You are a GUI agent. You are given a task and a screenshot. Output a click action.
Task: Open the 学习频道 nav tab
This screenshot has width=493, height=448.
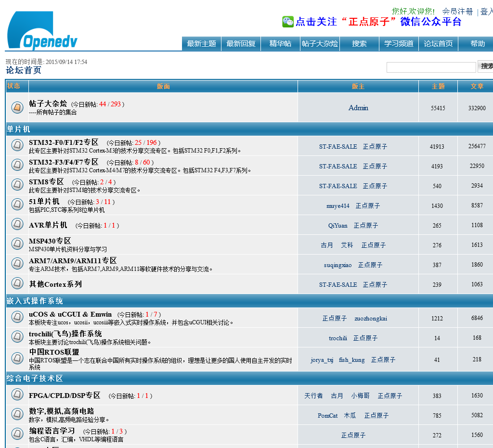(399, 44)
